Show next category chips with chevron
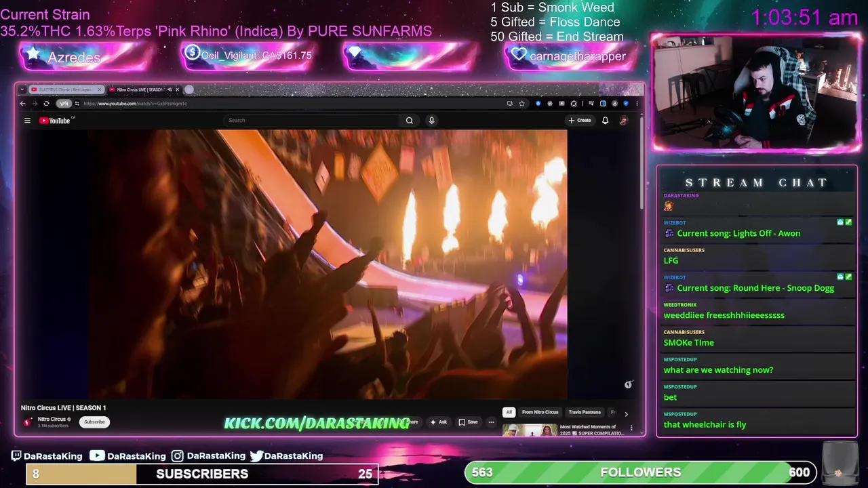Viewport: 868px width, 488px height. (x=626, y=413)
